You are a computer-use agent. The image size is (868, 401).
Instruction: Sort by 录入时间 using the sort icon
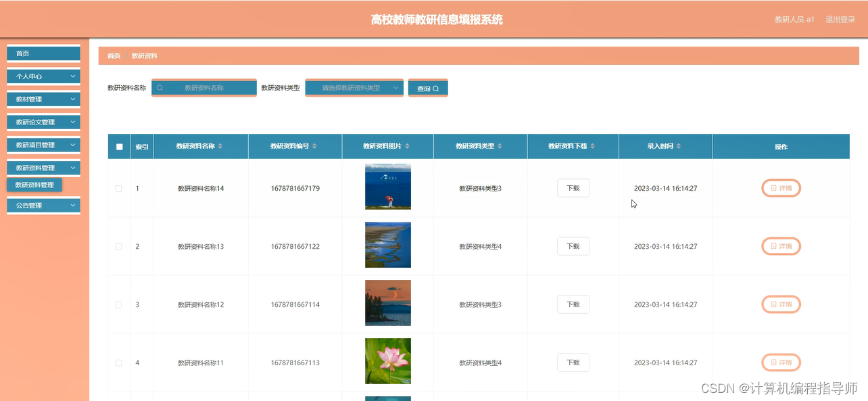point(677,146)
